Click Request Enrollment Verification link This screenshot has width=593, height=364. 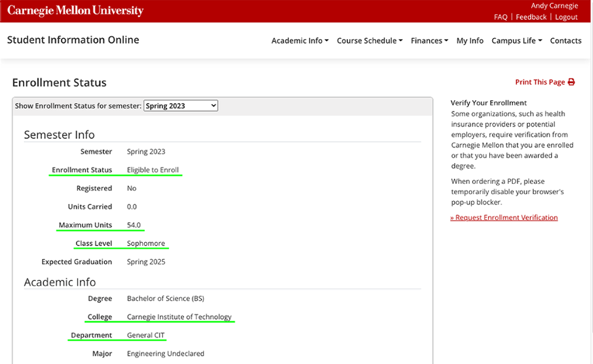503,218
